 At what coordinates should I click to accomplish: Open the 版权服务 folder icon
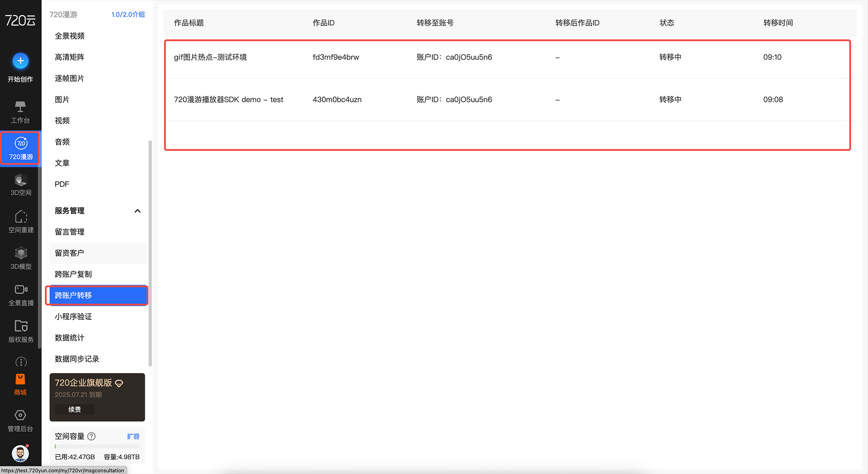[x=21, y=326]
